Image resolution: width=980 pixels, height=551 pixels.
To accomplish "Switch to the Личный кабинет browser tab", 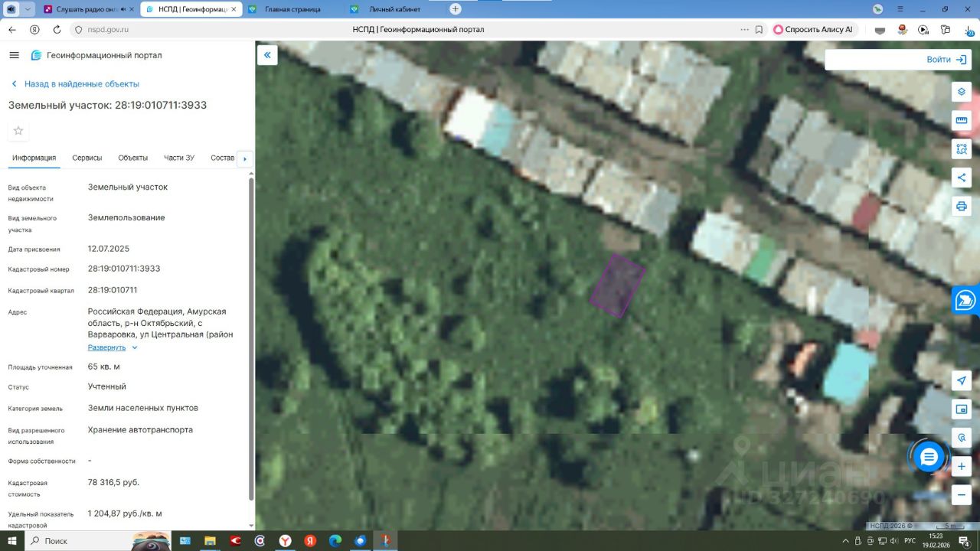I will coord(393,9).
